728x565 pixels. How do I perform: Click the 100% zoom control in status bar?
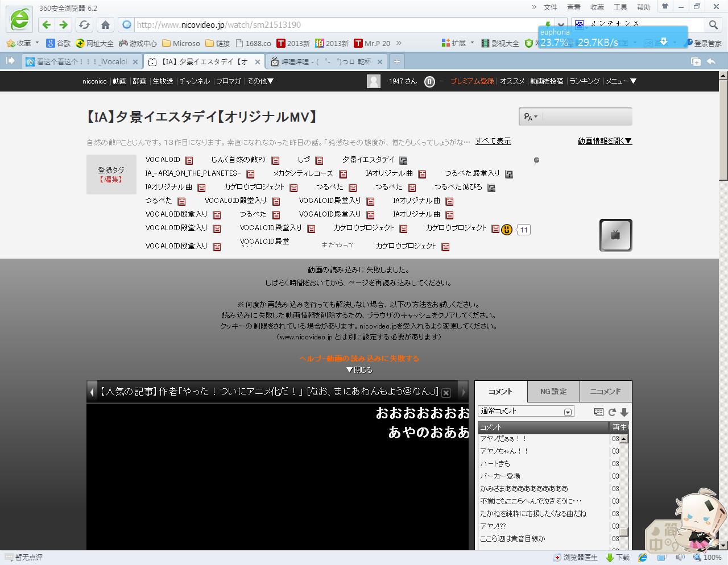[x=708, y=558]
